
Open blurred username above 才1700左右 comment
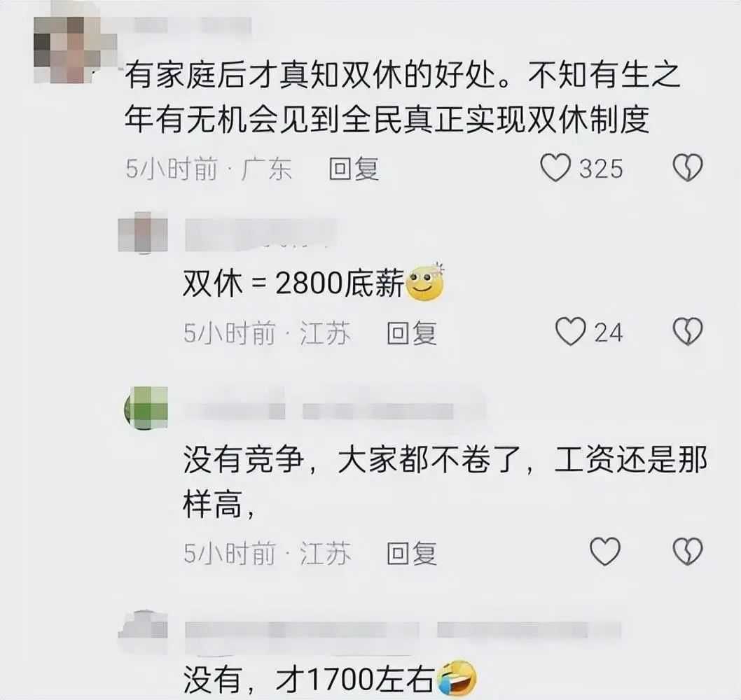tap(403, 631)
